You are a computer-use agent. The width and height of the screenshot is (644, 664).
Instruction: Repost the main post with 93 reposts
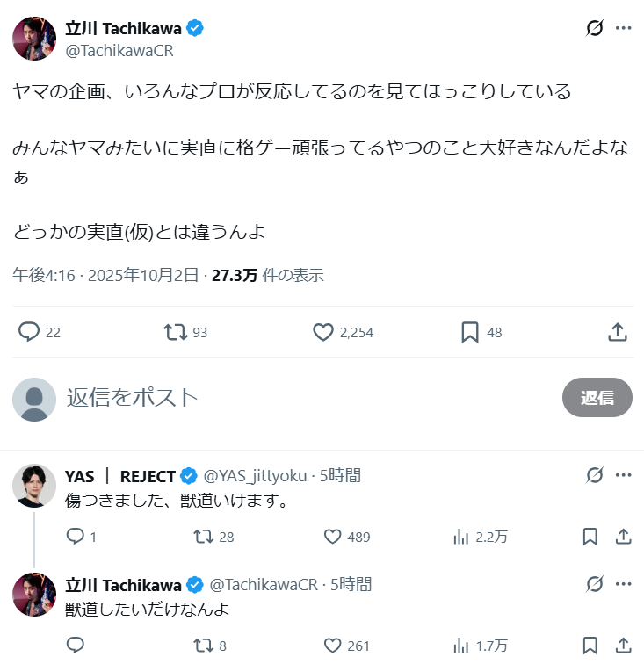tap(176, 332)
